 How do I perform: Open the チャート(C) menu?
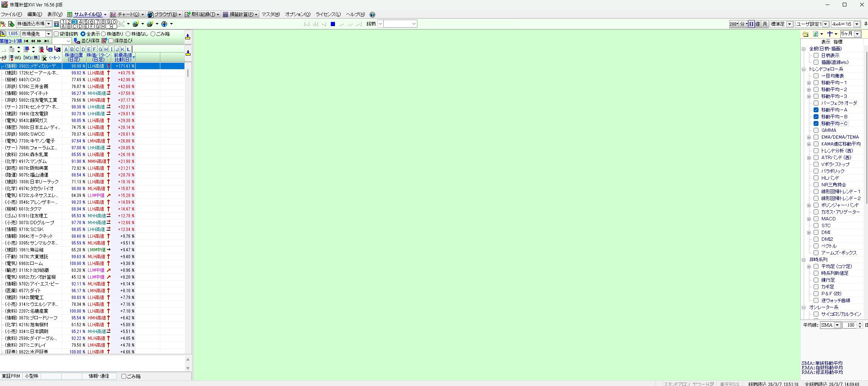(x=128, y=14)
